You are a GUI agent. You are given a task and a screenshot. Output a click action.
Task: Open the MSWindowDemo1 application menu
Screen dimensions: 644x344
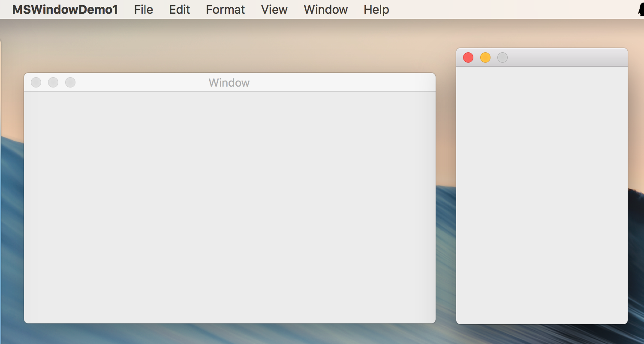pos(65,9)
